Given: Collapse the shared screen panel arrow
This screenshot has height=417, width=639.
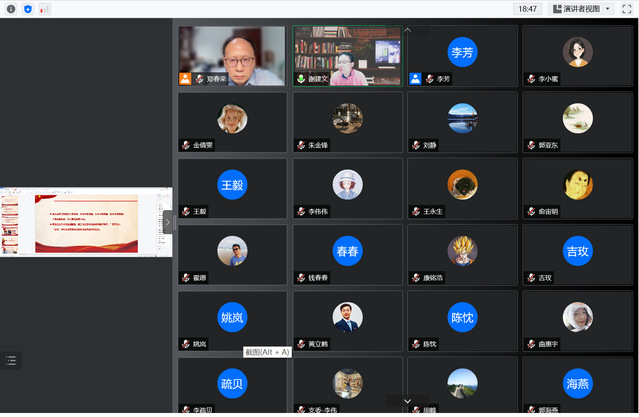Looking at the screenshot, I should click(168, 222).
